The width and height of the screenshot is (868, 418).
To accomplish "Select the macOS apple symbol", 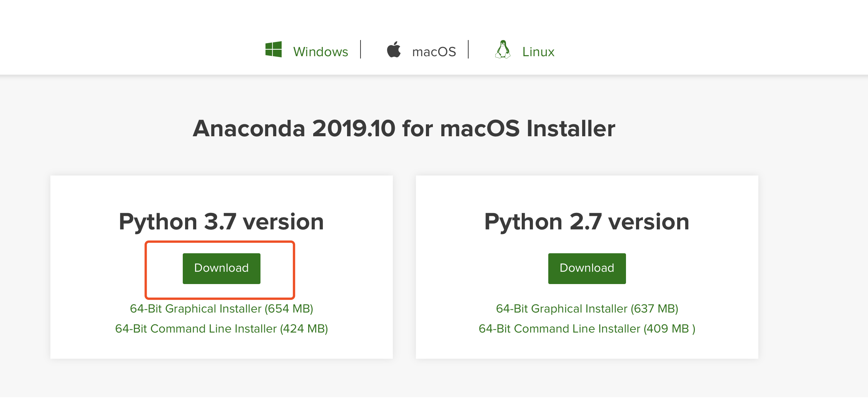I will tap(393, 49).
